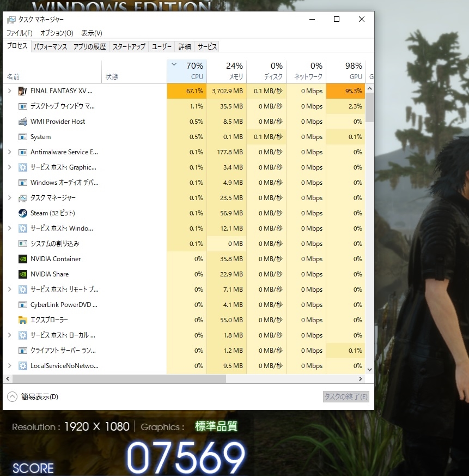Click the System process icon

(23, 137)
